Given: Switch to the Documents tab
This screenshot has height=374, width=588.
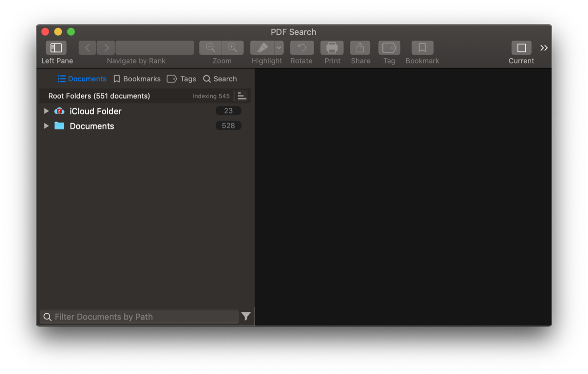Looking at the screenshot, I should [x=82, y=79].
